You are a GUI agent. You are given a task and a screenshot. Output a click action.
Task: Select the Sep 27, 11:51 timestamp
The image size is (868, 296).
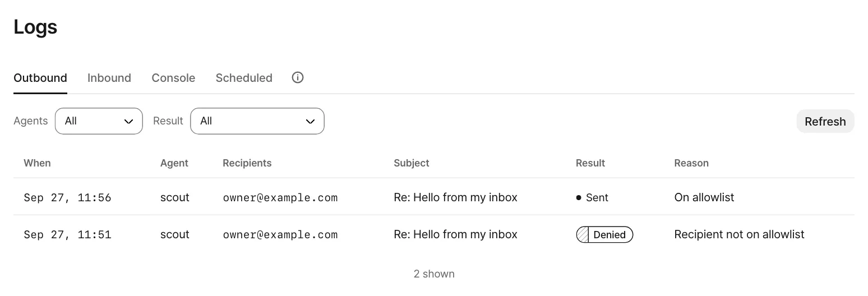pyautogui.click(x=67, y=234)
